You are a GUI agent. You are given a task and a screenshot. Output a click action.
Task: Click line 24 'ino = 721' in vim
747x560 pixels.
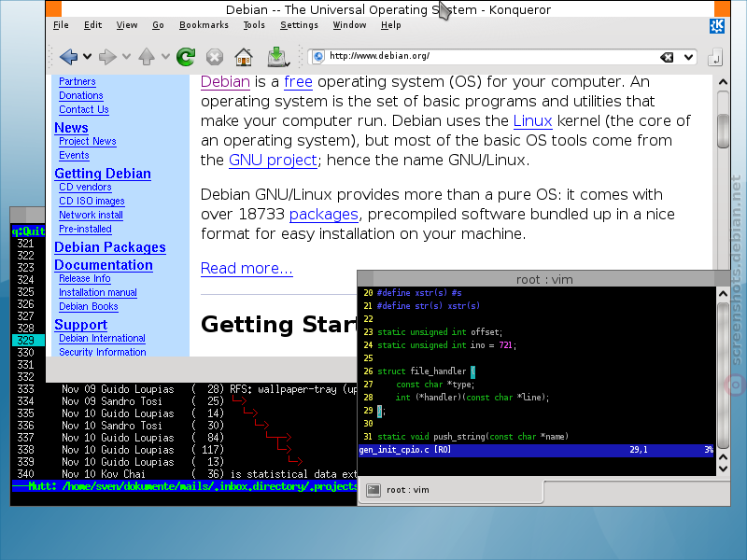pos(536,344)
